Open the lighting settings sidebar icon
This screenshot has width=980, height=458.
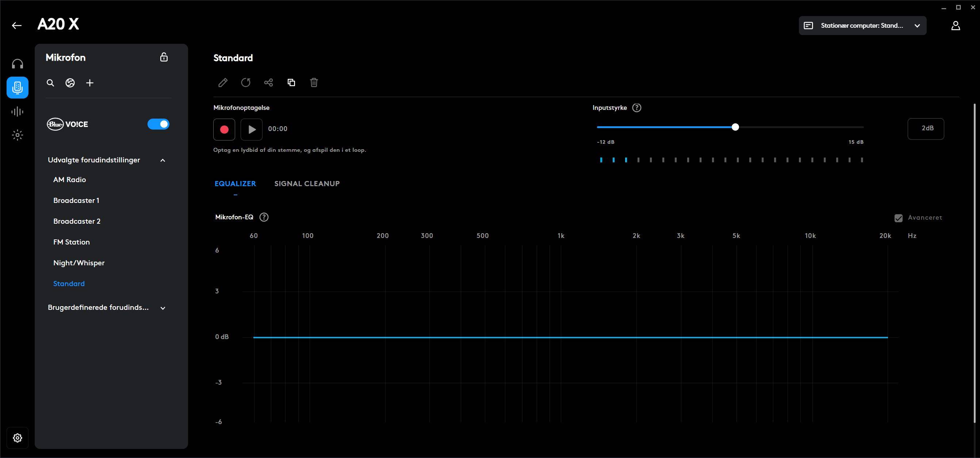point(18,135)
